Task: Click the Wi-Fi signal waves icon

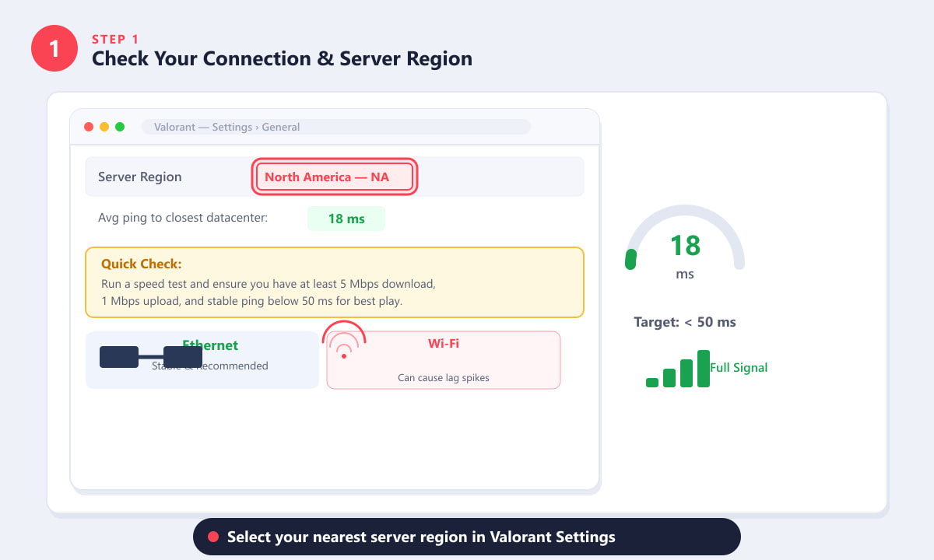Action: (344, 341)
